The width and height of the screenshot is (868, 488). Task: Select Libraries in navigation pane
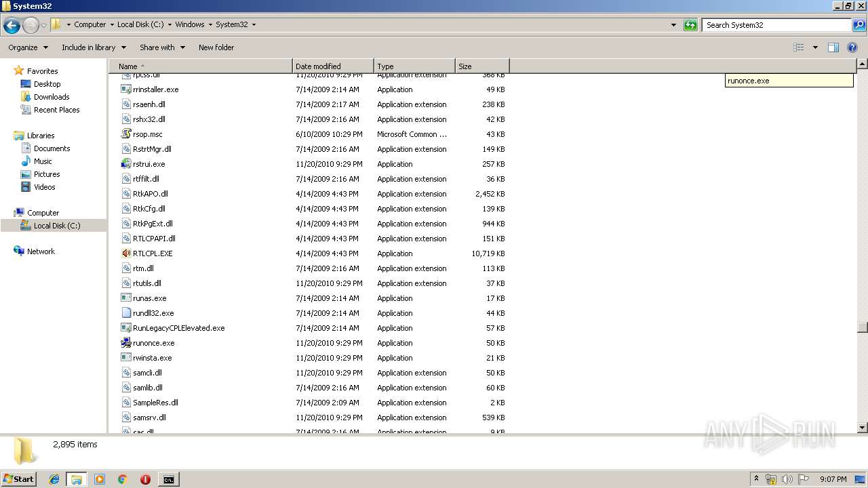tap(41, 136)
